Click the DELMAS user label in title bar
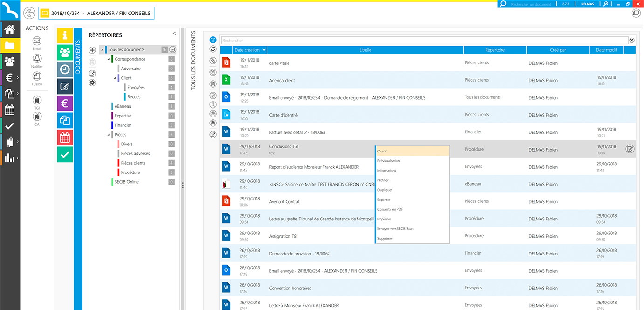The image size is (644, 310). (x=587, y=4)
